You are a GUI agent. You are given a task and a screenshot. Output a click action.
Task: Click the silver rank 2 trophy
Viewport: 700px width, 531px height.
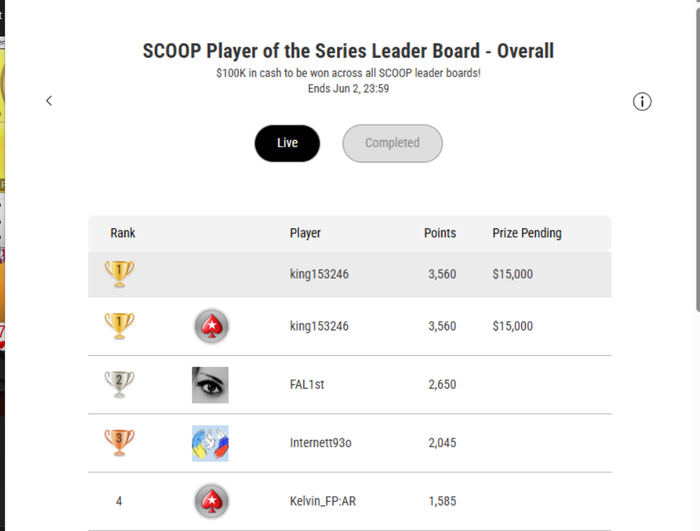coord(119,384)
